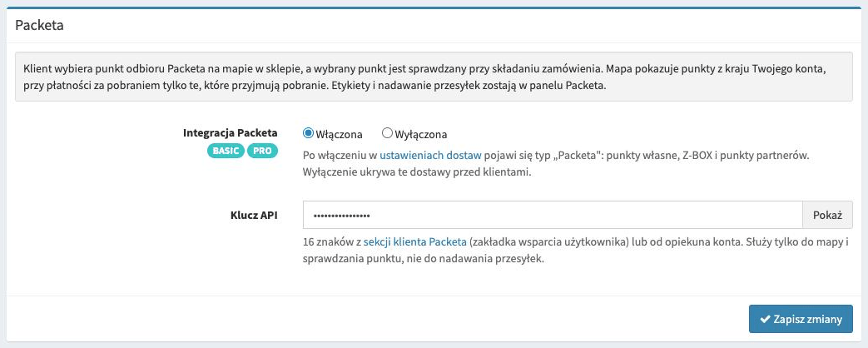This screenshot has height=348, width=868.
Task: Open the sekcji klienta Packeta link
Action: (x=415, y=242)
